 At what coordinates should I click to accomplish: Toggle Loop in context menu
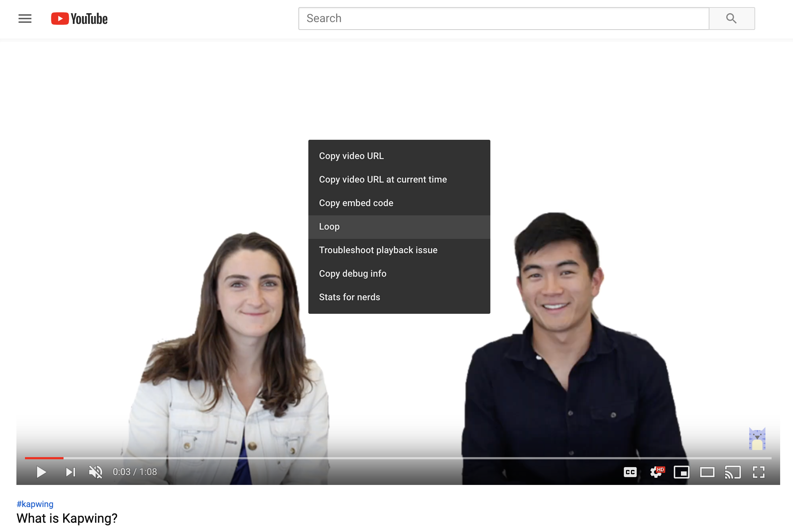329,226
